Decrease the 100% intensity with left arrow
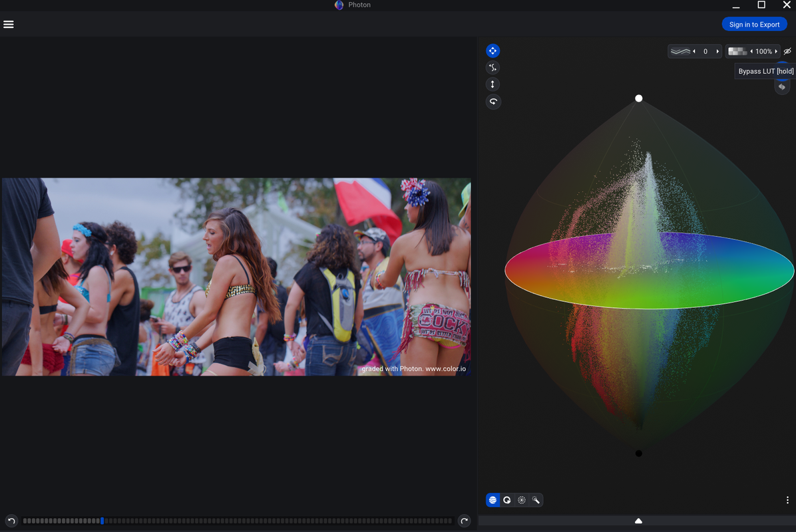Screen dimensions: 796x532 (751, 51)
